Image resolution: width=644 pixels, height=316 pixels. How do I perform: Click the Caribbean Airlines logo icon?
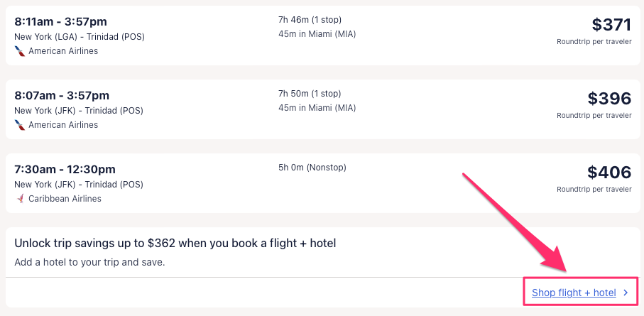[20, 199]
